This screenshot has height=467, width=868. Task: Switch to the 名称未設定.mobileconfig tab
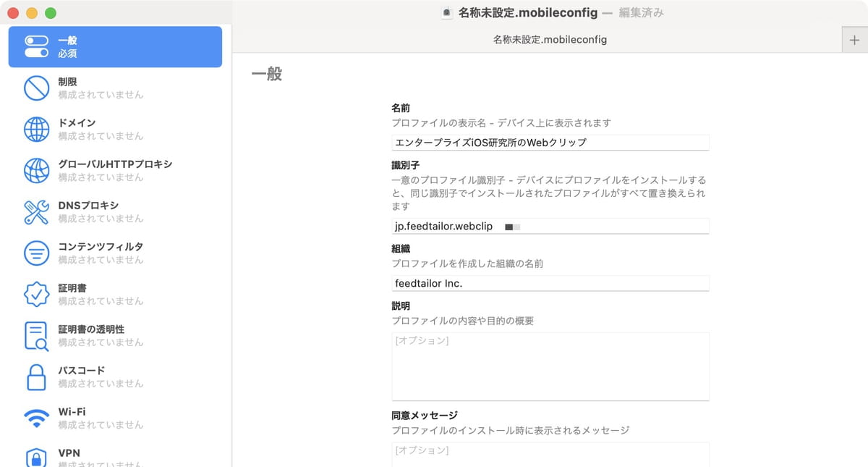550,40
